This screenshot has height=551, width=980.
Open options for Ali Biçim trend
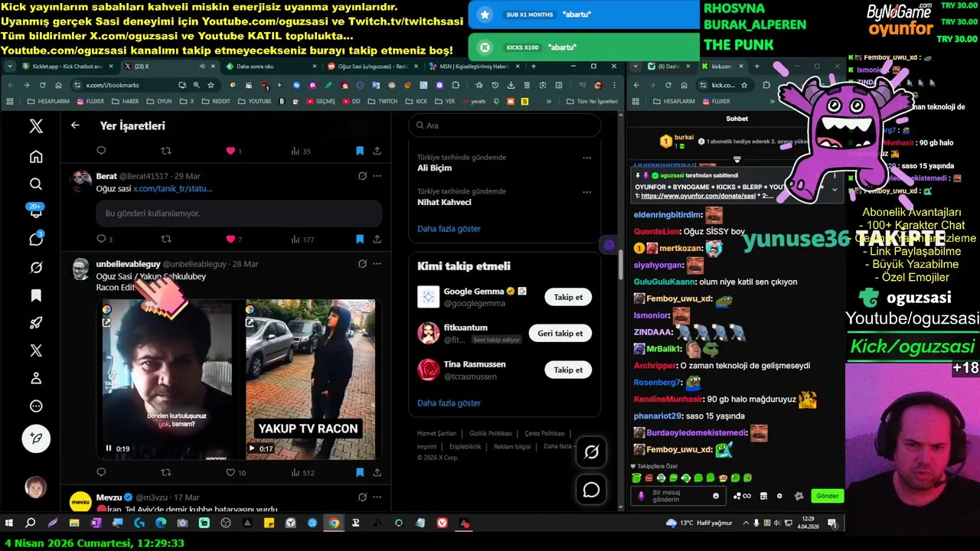point(586,158)
